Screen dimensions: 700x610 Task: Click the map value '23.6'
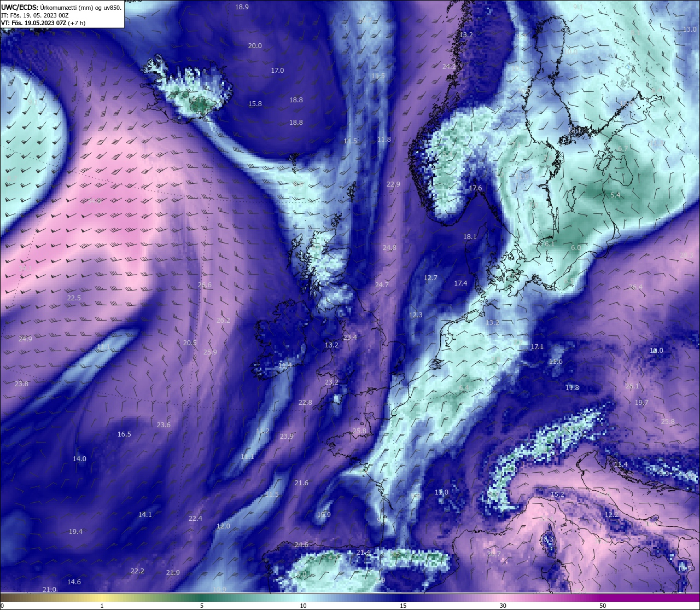(164, 425)
